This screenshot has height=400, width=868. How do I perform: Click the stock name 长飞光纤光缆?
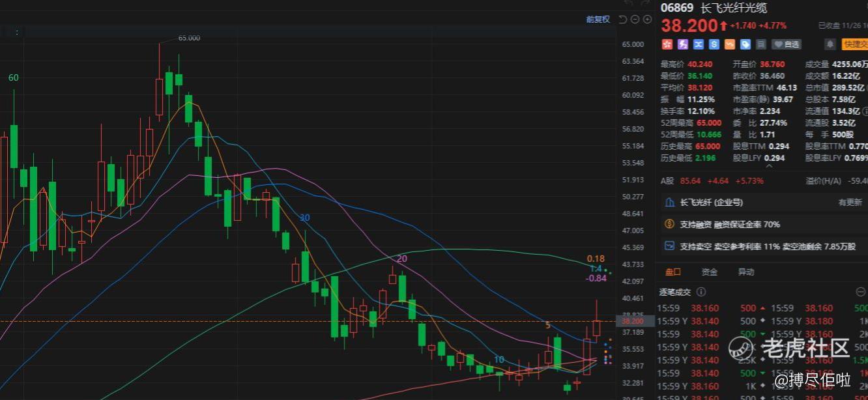(733, 8)
